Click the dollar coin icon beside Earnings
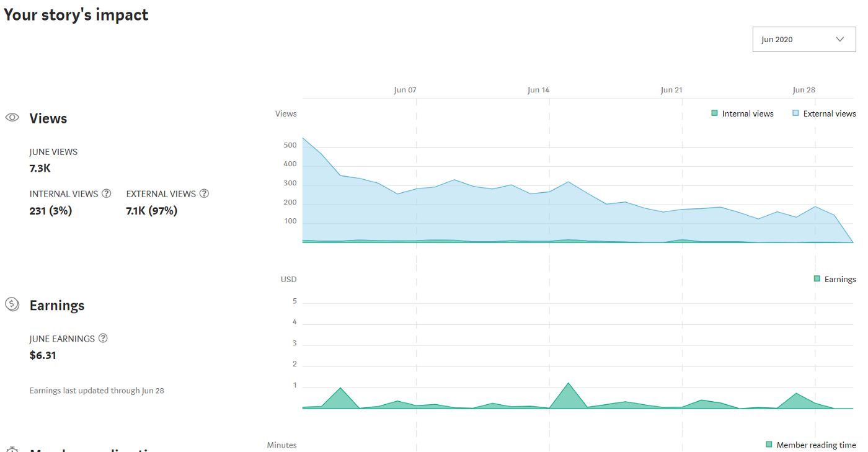 click(x=12, y=304)
